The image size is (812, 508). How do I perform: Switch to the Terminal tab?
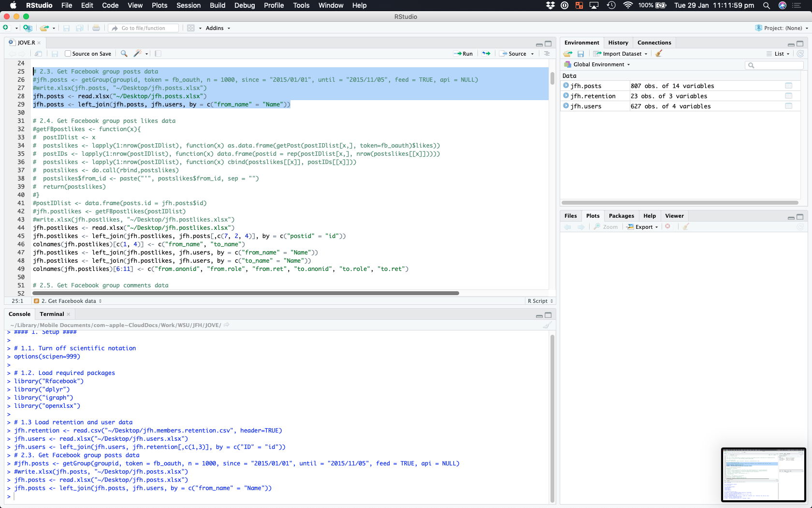(x=52, y=314)
